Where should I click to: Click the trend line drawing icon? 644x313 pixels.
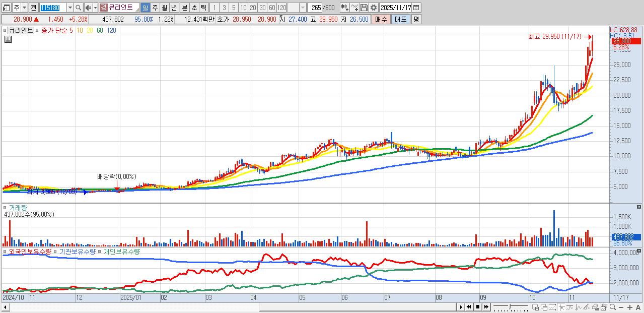[569, 307]
